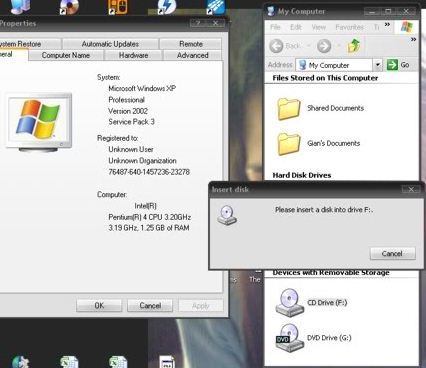Viewport: 426px width, 368px height.
Task: Open the Edit menu in My Computer
Action: click(296, 27)
